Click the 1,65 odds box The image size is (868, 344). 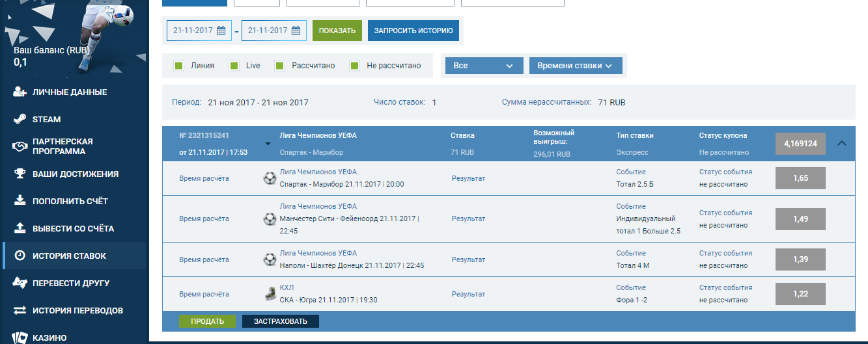coord(800,178)
